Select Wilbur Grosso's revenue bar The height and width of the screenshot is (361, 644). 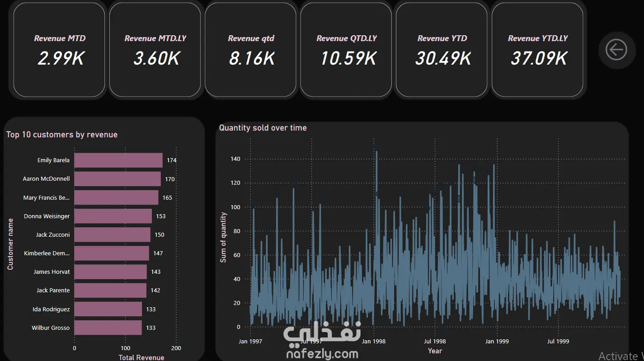tap(108, 328)
